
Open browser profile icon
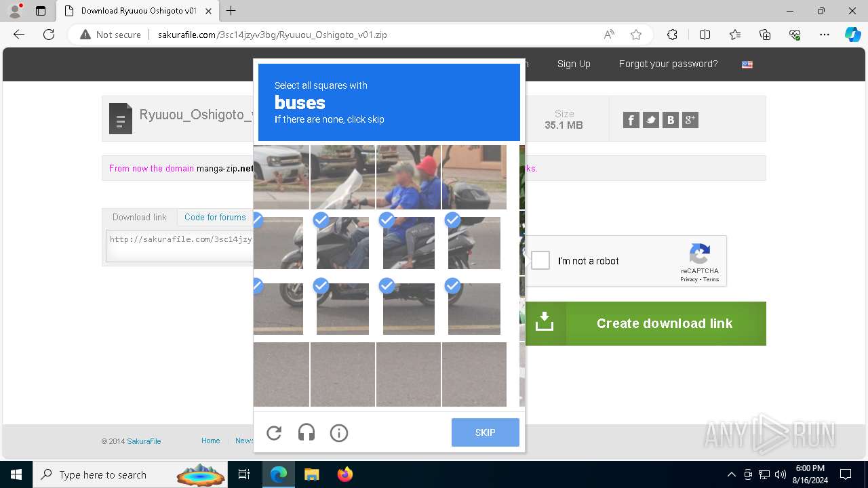pos(15,11)
